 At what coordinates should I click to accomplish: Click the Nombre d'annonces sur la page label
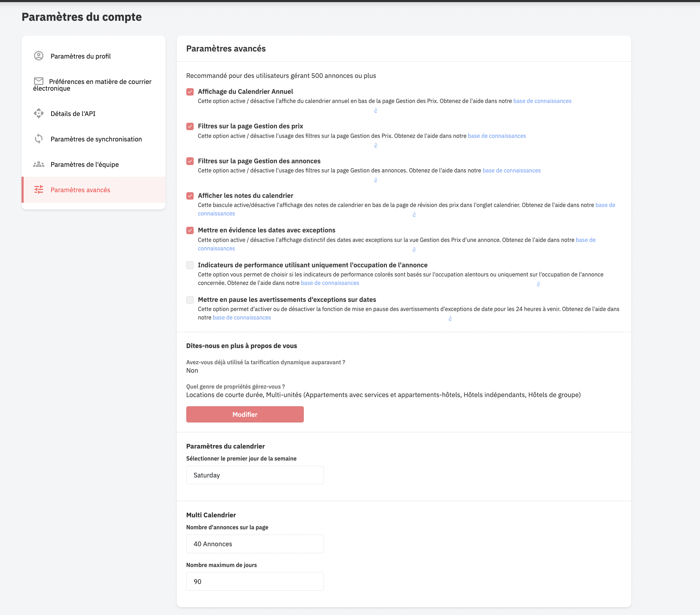[x=227, y=527]
